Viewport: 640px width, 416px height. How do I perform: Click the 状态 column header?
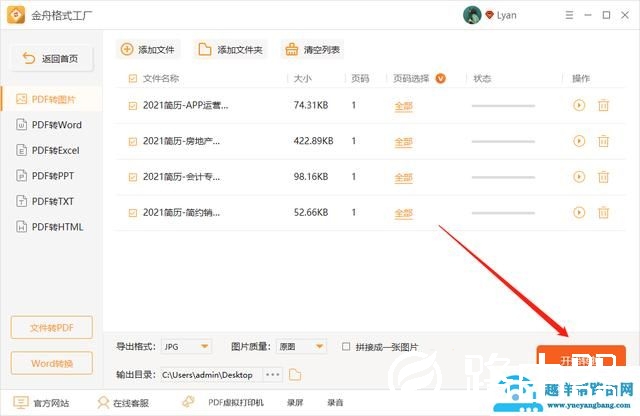(482, 78)
